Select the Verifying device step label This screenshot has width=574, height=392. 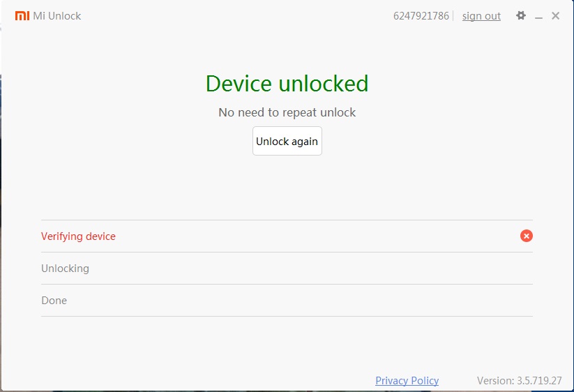point(78,236)
